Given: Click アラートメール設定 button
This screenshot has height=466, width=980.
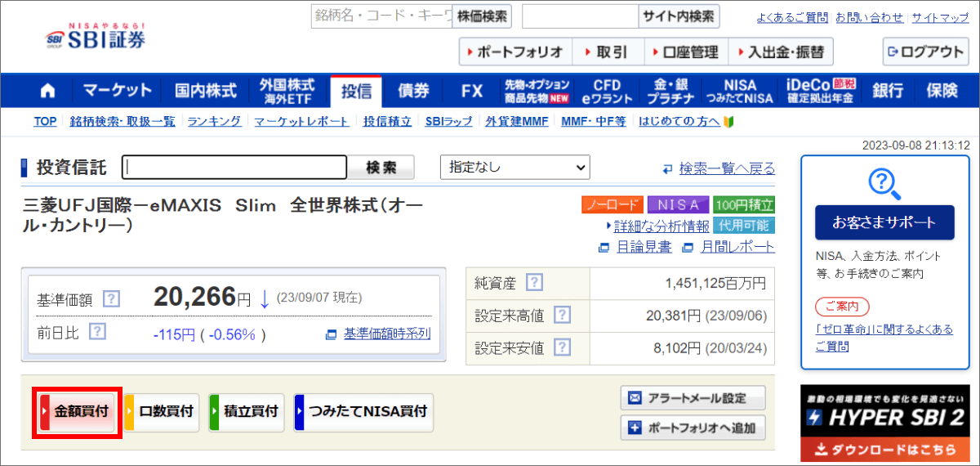Looking at the screenshot, I should (x=693, y=399).
